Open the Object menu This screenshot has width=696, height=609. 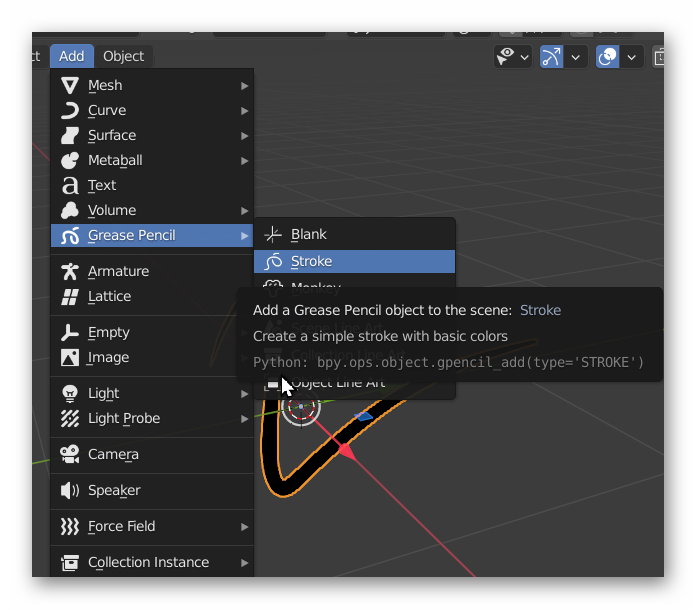point(123,56)
